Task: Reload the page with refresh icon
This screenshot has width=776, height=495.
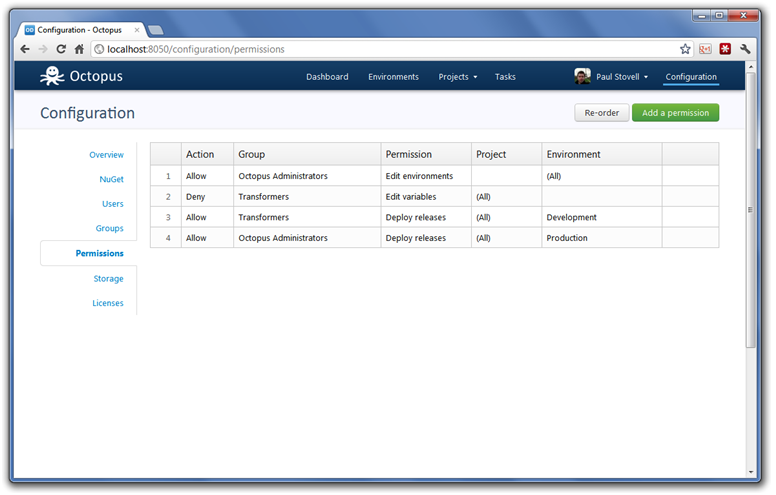Action: 61,49
